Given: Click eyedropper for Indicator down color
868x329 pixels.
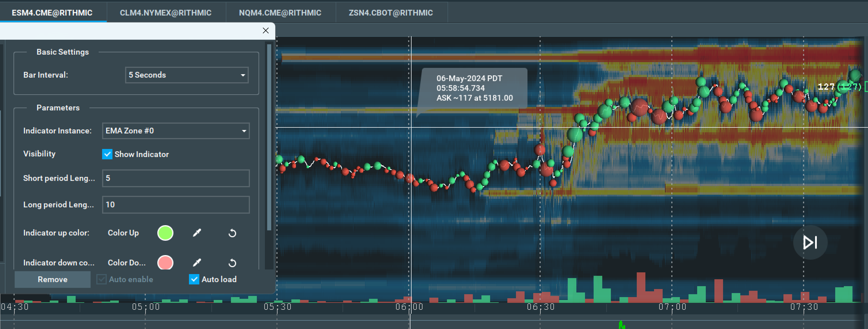Looking at the screenshot, I should coord(197,262).
